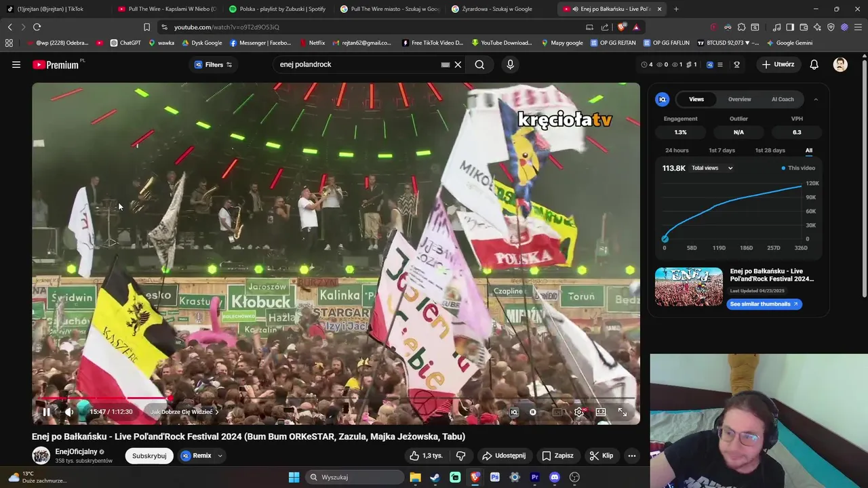The height and width of the screenshot is (488, 868).
Task: Open the three-dot more actions menu
Action: [x=632, y=455]
